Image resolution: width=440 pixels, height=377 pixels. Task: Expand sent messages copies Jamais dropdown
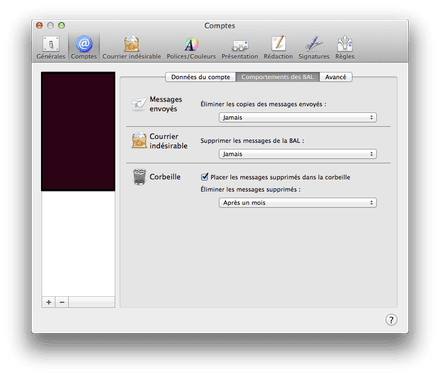298,117
